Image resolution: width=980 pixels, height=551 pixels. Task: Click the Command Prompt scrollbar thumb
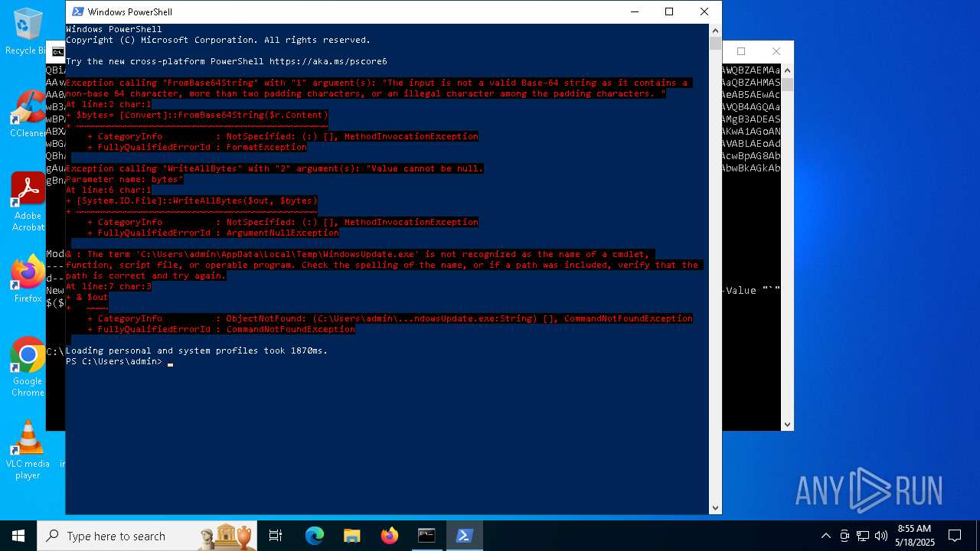click(x=787, y=83)
